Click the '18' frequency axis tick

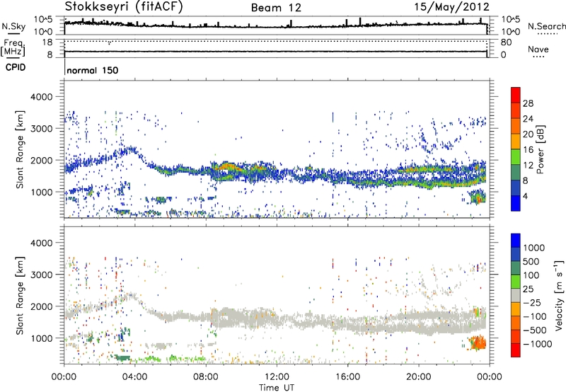pos(47,42)
